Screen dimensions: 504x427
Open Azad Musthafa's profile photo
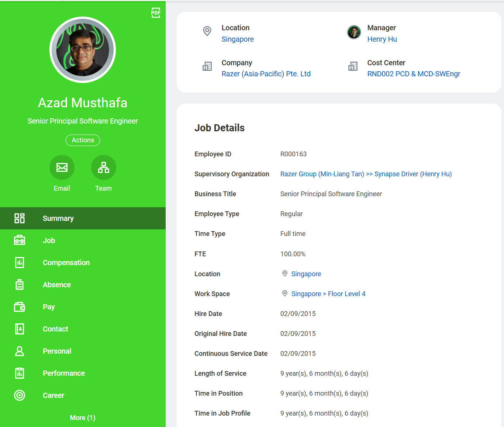click(x=83, y=50)
